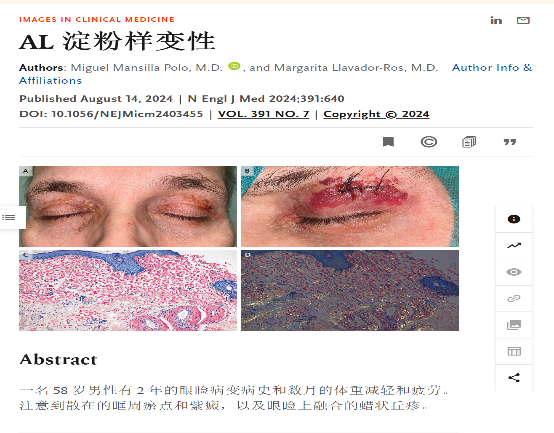Open the link icon in sidebar
The height and width of the screenshot is (433, 554).
pyautogui.click(x=514, y=298)
